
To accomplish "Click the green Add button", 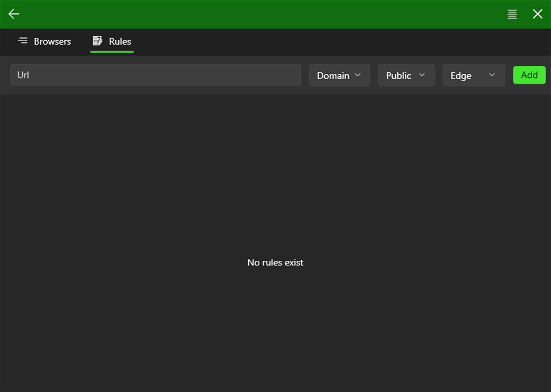I will pyautogui.click(x=529, y=75).
